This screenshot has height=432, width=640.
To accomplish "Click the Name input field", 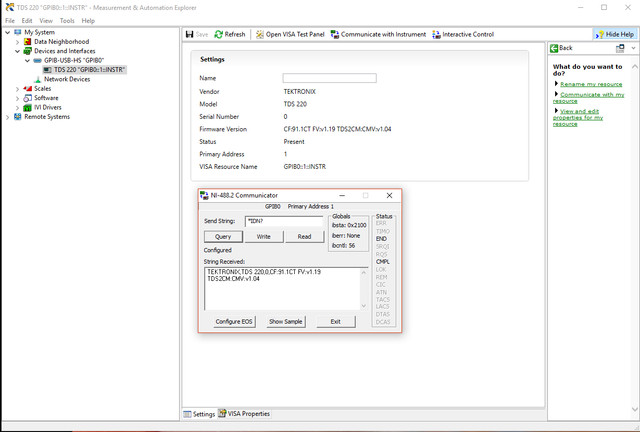I will point(329,78).
